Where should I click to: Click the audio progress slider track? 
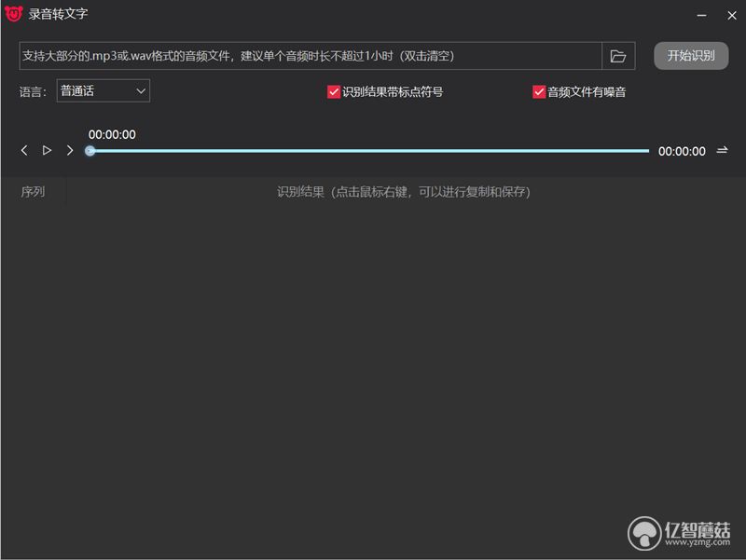coord(367,151)
